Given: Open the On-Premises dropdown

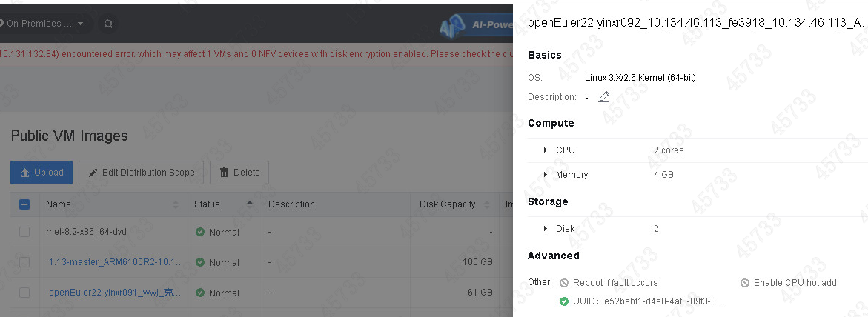Looking at the screenshot, I should pyautogui.click(x=44, y=24).
